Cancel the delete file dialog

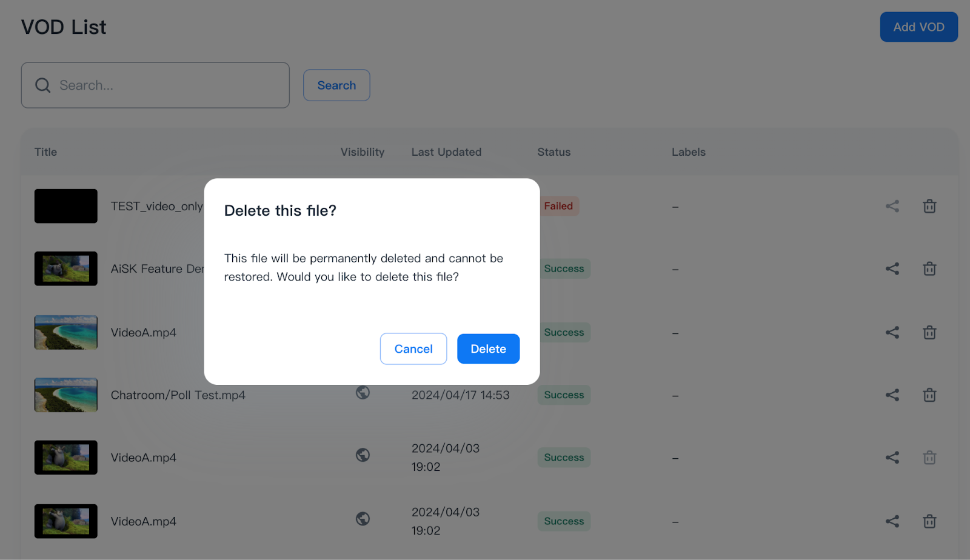pos(413,349)
